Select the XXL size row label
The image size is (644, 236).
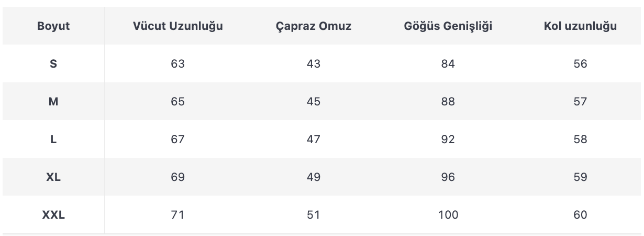(53, 214)
